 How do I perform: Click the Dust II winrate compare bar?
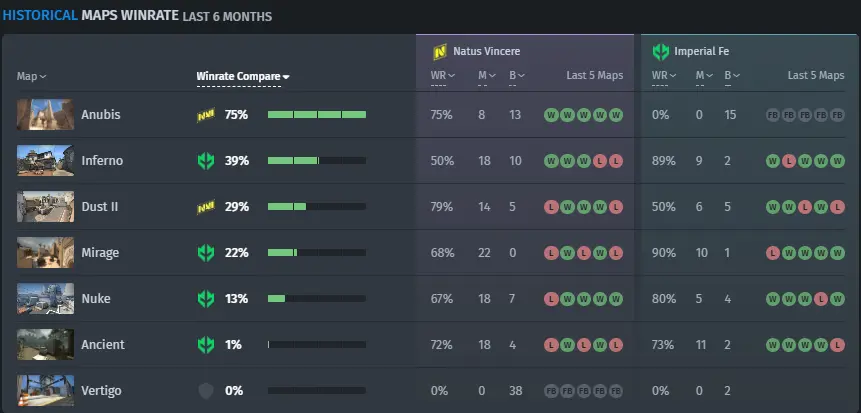point(317,207)
